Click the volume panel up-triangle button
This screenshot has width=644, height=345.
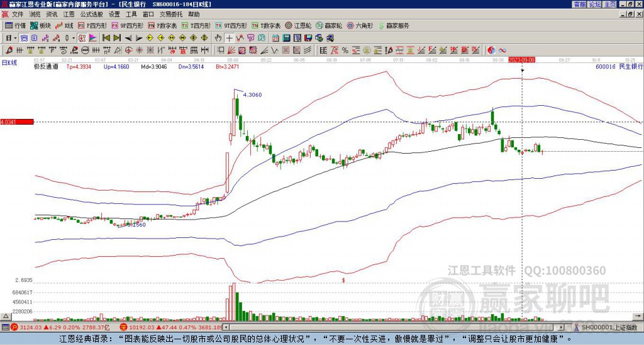[5, 316]
